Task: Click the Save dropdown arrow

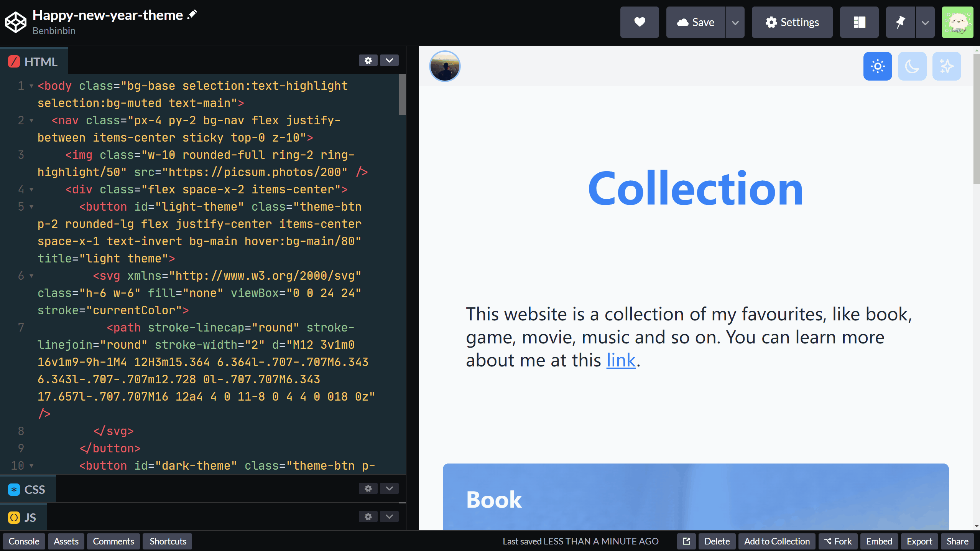Action: [x=736, y=21]
